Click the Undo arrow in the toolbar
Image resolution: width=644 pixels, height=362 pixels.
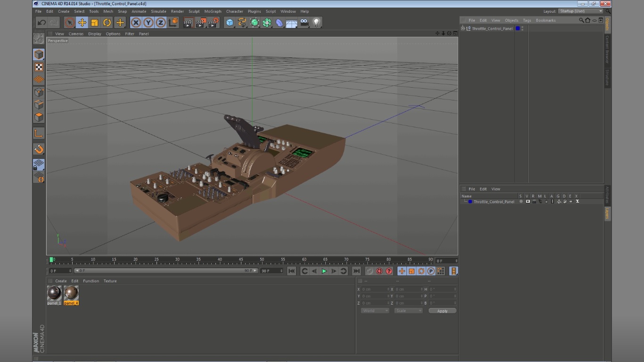(41, 22)
